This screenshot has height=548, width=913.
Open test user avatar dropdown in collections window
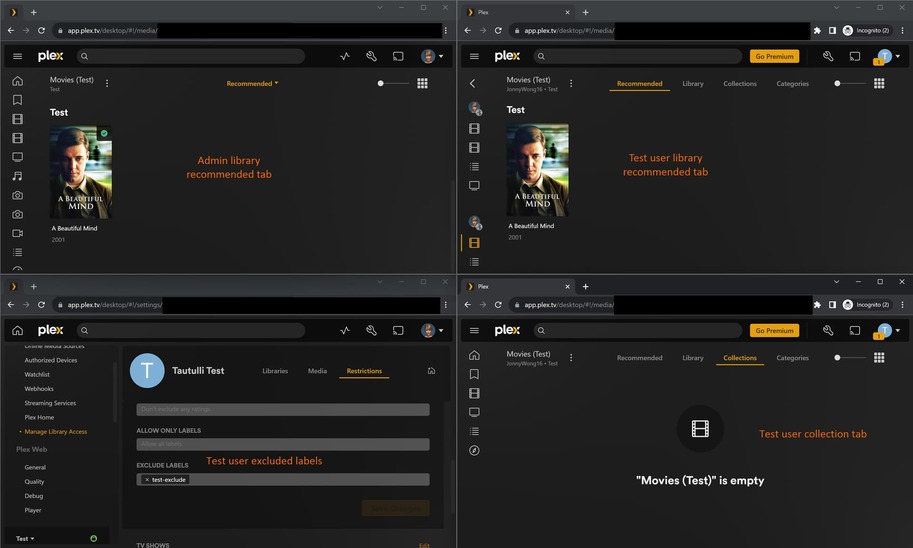(889, 331)
